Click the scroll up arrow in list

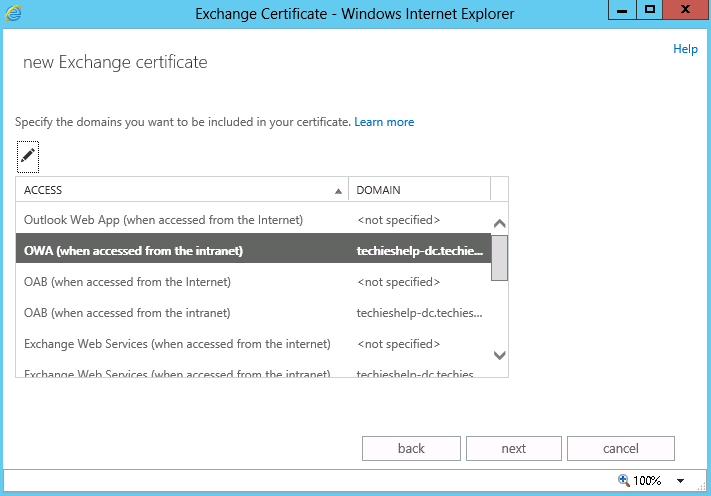pyautogui.click(x=500, y=223)
